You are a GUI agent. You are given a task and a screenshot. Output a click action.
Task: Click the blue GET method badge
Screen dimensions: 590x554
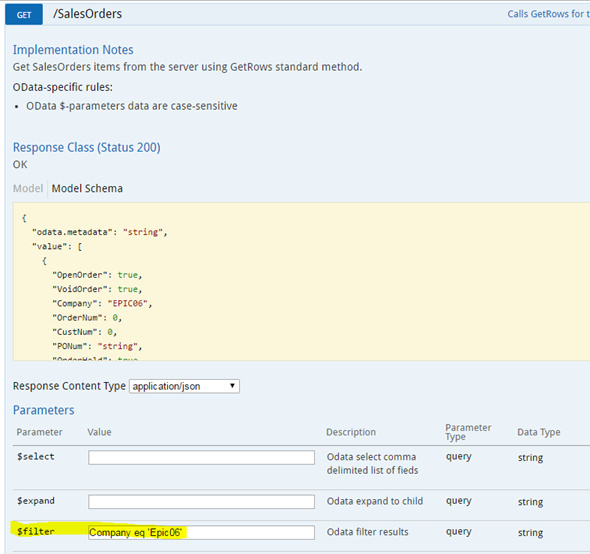(x=24, y=15)
